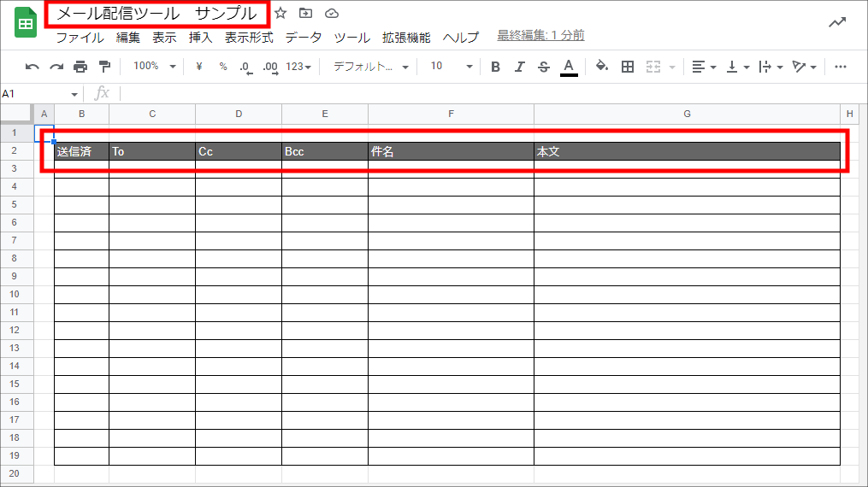This screenshot has height=487, width=868.
Task: Undo the last action
Action: [32, 67]
